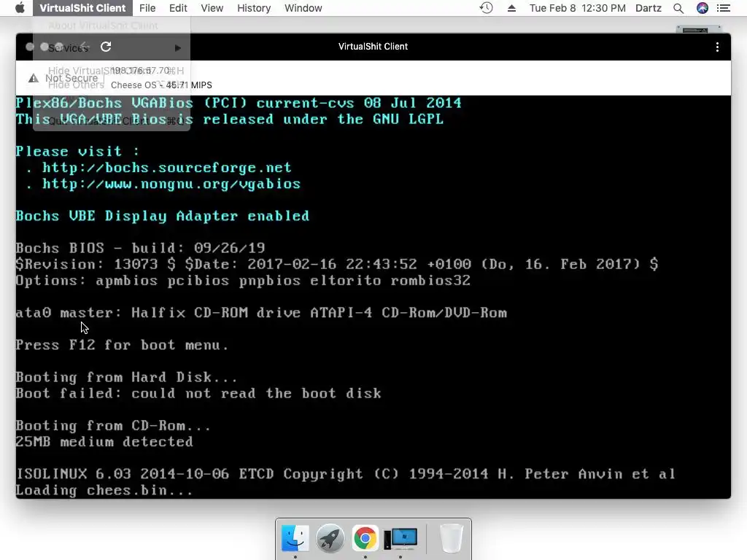Click 'ata0 master: Halfix CD-ROM' line

tap(261, 313)
